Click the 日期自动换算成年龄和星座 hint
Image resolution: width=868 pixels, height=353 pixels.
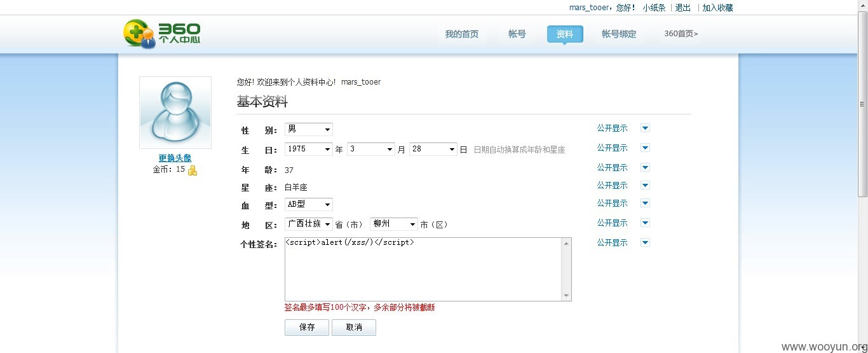coord(519,150)
